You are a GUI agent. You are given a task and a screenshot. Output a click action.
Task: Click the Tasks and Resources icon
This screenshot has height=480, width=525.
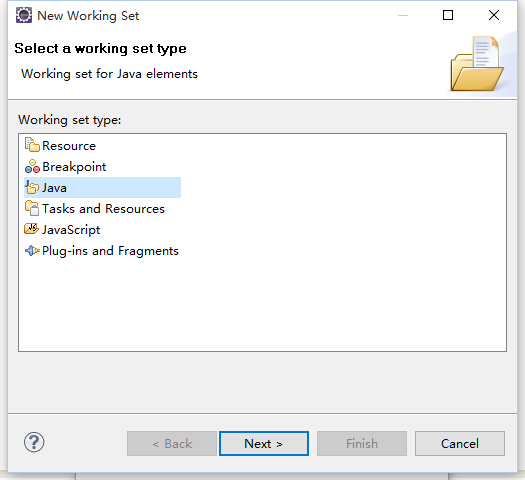click(x=32, y=208)
